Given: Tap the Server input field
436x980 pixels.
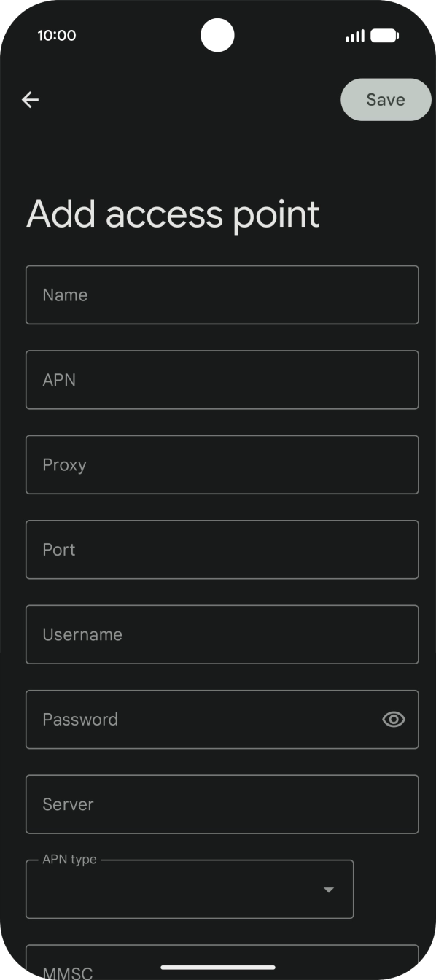Looking at the screenshot, I should tap(222, 804).
